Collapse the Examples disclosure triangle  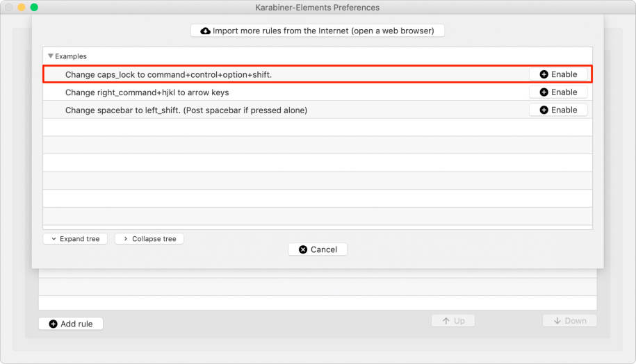tap(51, 56)
